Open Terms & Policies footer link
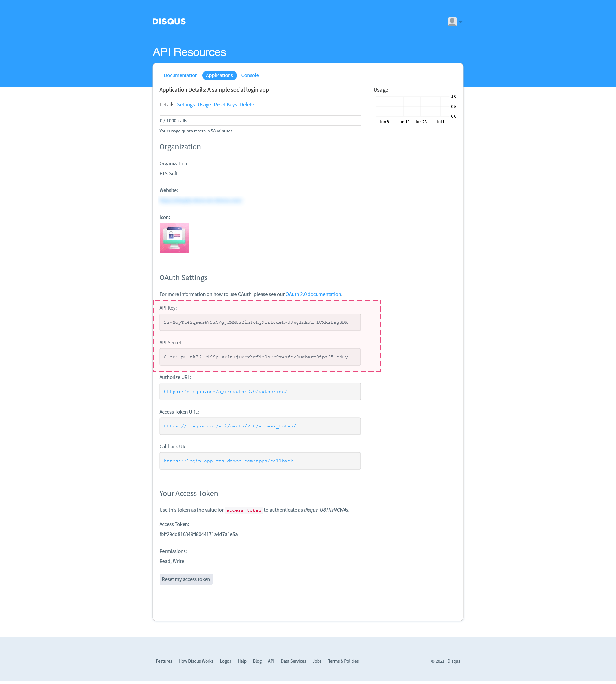The height and width of the screenshot is (684, 616). [343, 661]
